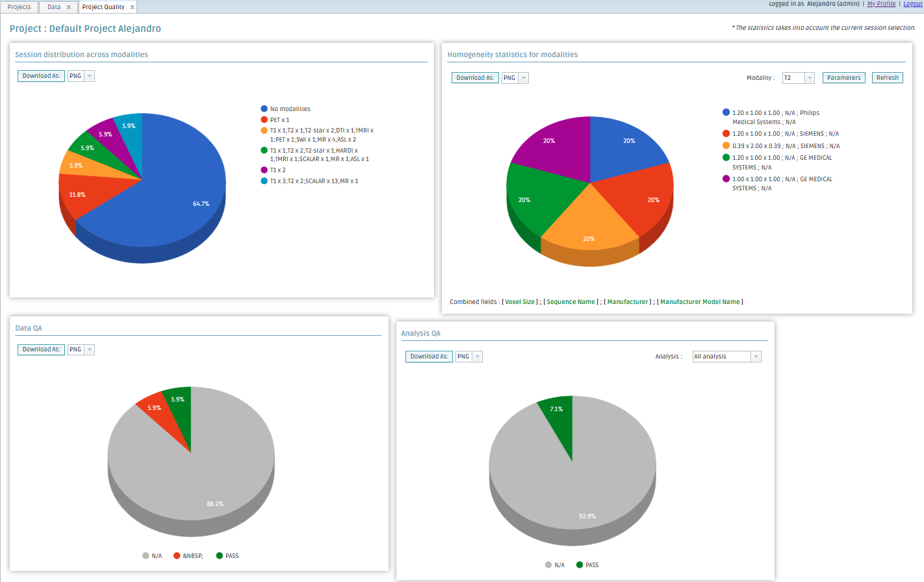Toggle the 'T1 x 2' purple legend marker
Image resolution: width=924 pixels, height=582 pixels.
click(264, 170)
